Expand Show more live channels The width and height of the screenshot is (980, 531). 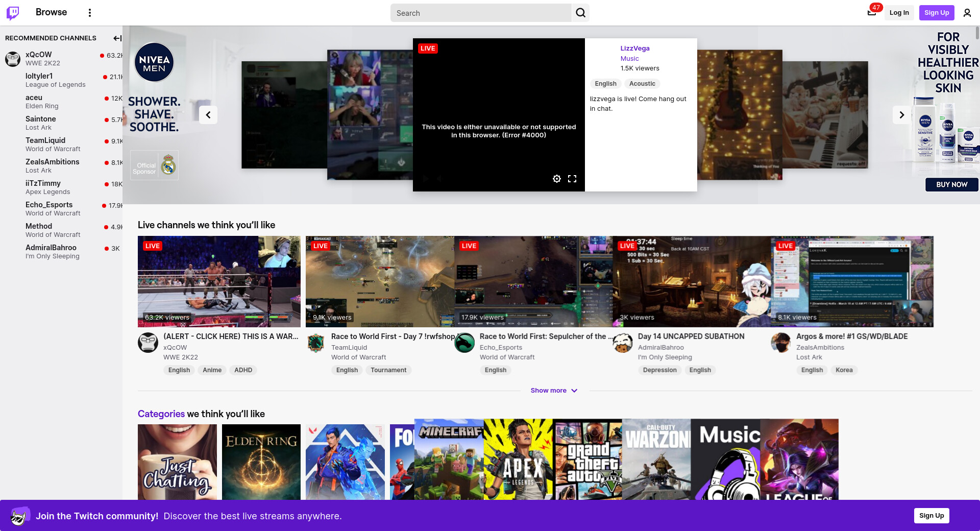[553, 391]
